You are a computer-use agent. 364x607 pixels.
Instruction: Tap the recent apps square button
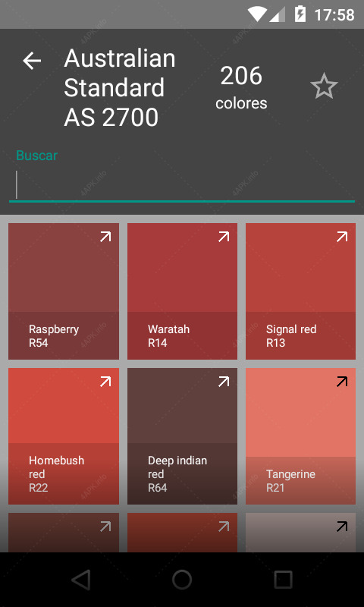283,580
